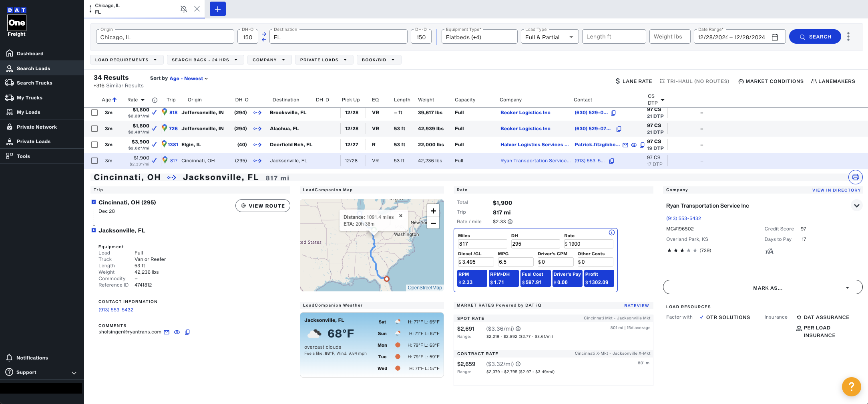Screen dimensions: 868x404
Task: Reveal Halvor Logistics contact email with eye icon
Action: [634, 145]
